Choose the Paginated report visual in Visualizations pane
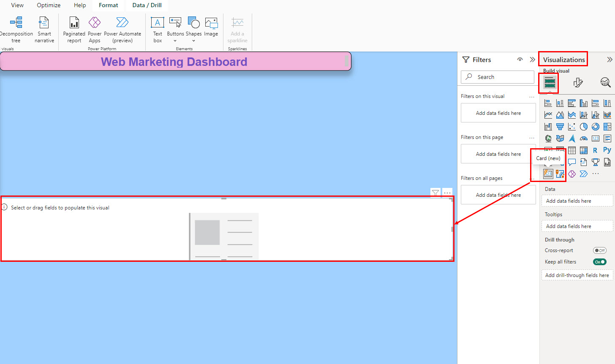Image resolution: width=615 pixels, height=364 pixels. 607,162
